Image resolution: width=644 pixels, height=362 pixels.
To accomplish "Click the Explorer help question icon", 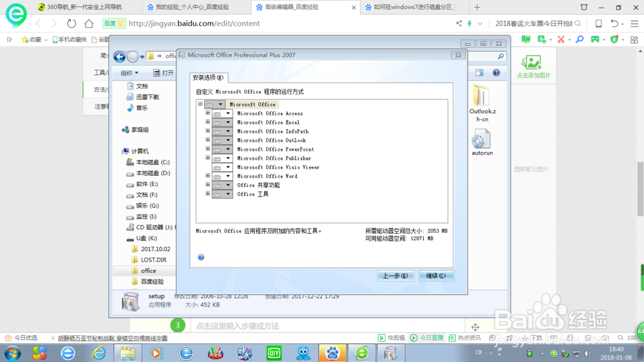I will tap(496, 73).
